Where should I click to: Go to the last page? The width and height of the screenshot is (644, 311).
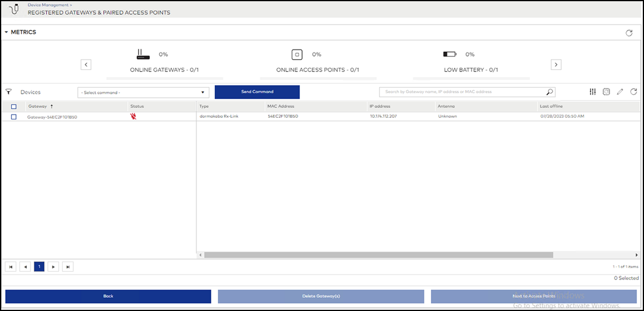68,267
